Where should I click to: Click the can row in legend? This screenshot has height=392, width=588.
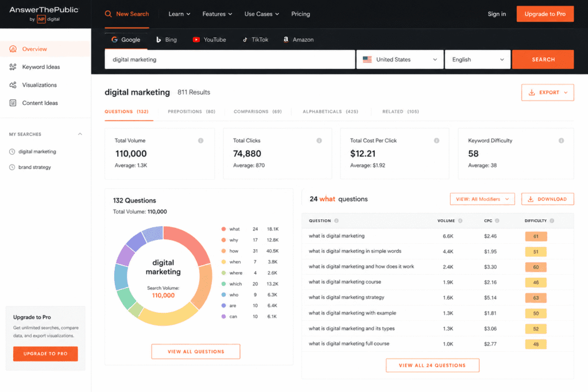tap(249, 317)
